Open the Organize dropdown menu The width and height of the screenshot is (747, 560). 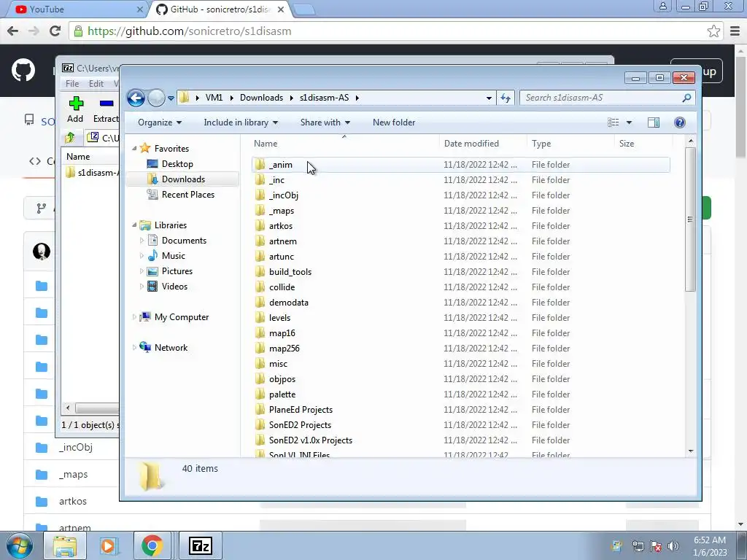coord(160,122)
